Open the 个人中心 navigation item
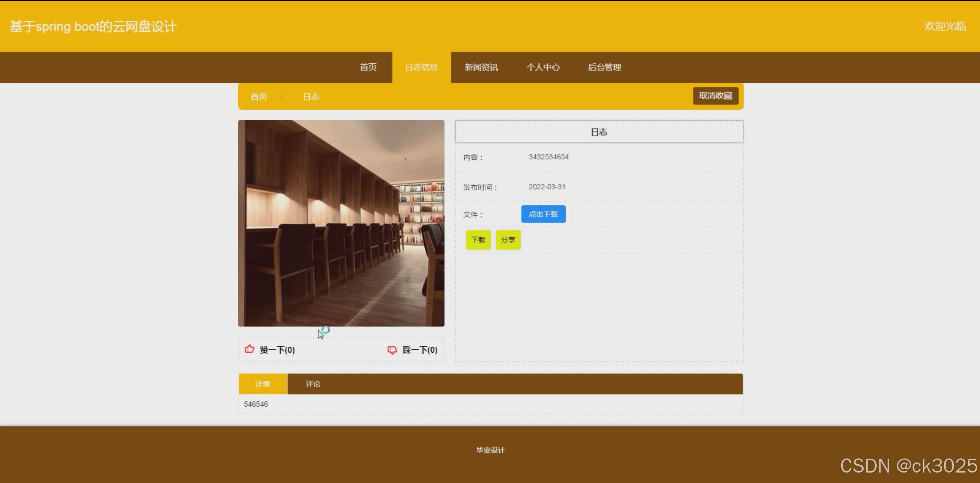 [543, 67]
